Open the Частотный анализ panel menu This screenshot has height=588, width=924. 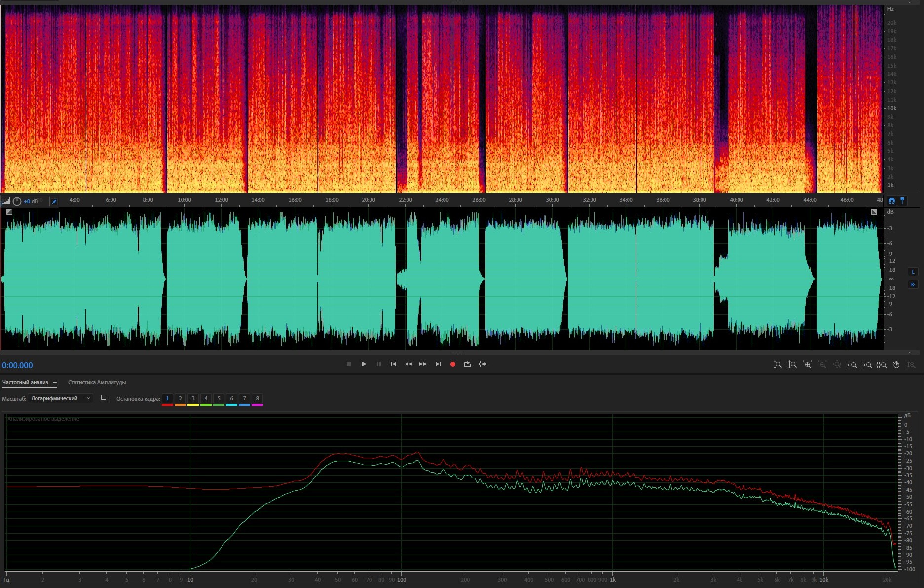55,383
